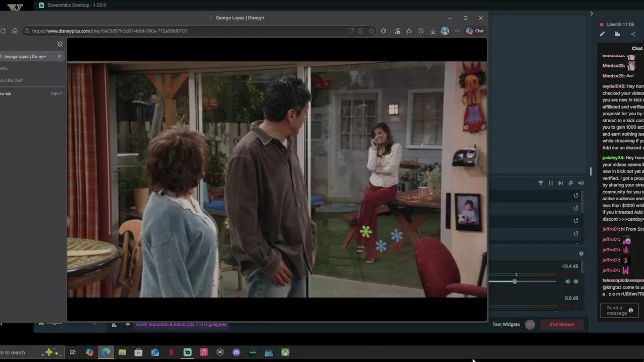Click the browser refresh icon
Screen dimensions: 644x362
(x=3, y=31)
